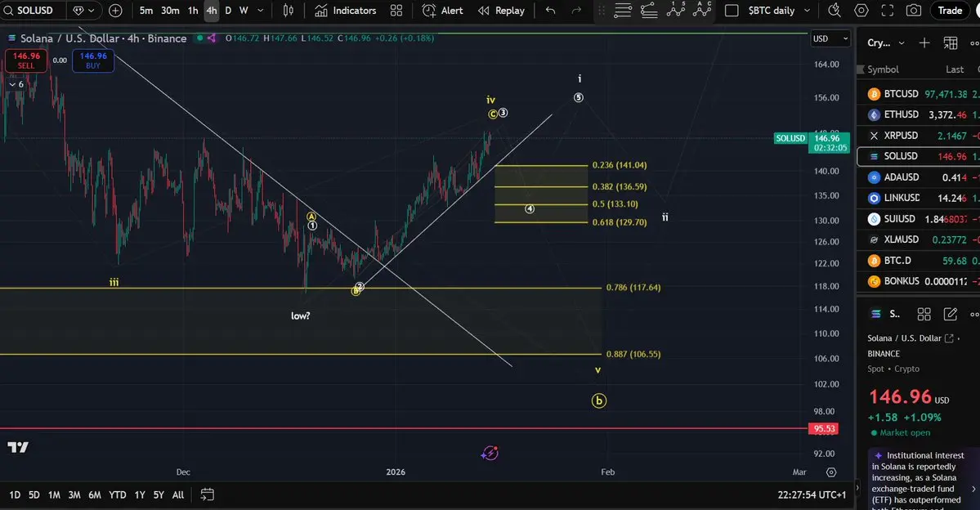Open chart settings hexagon icon
Viewport: 980px width, 510px height.
[x=861, y=11]
